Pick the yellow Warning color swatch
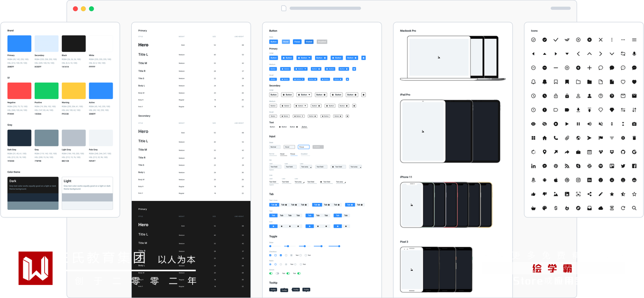This screenshot has height=298, width=644. pos(73,91)
